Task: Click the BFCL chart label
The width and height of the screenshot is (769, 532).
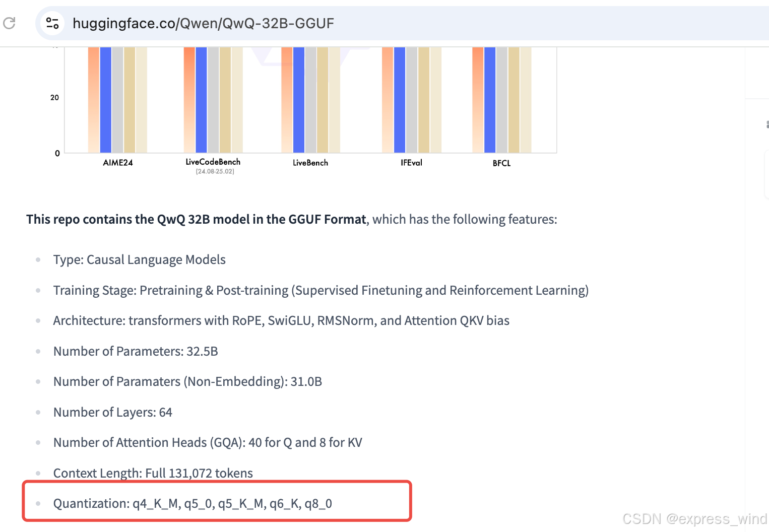Action: [x=501, y=163]
